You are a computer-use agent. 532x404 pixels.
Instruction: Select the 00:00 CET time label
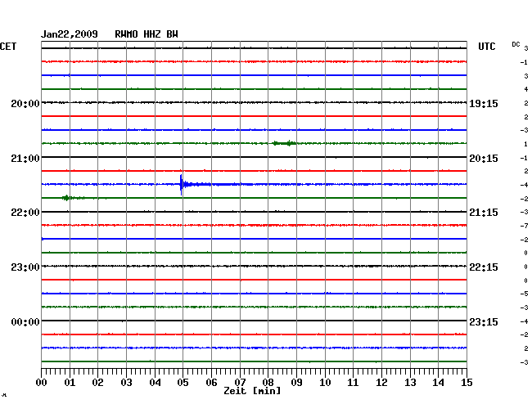[25, 321]
